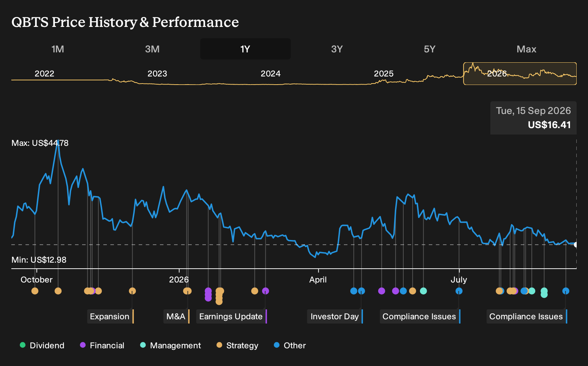Image resolution: width=588 pixels, height=366 pixels.
Task: Click the first Strategy dot near October
Action: coord(35,291)
